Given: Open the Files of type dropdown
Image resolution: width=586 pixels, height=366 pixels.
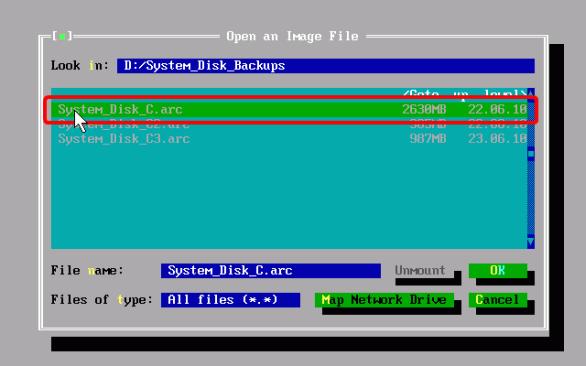Looking at the screenshot, I should pos(230,300).
